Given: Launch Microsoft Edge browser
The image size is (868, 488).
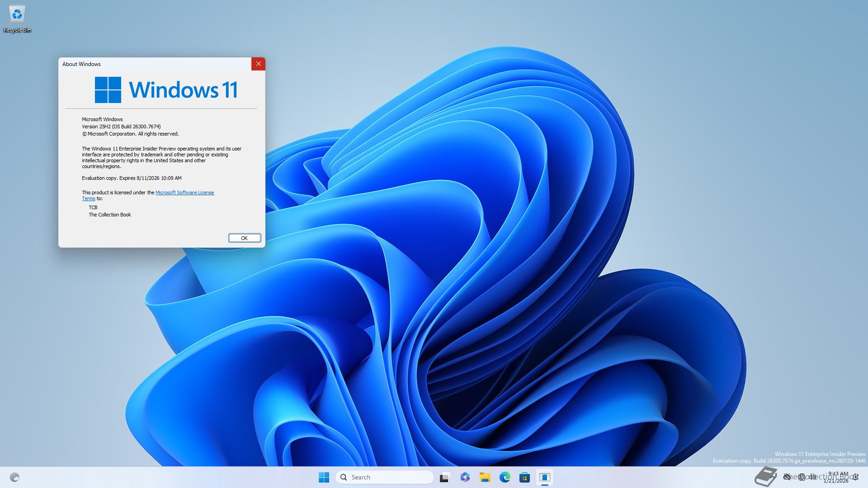Looking at the screenshot, I should point(505,477).
